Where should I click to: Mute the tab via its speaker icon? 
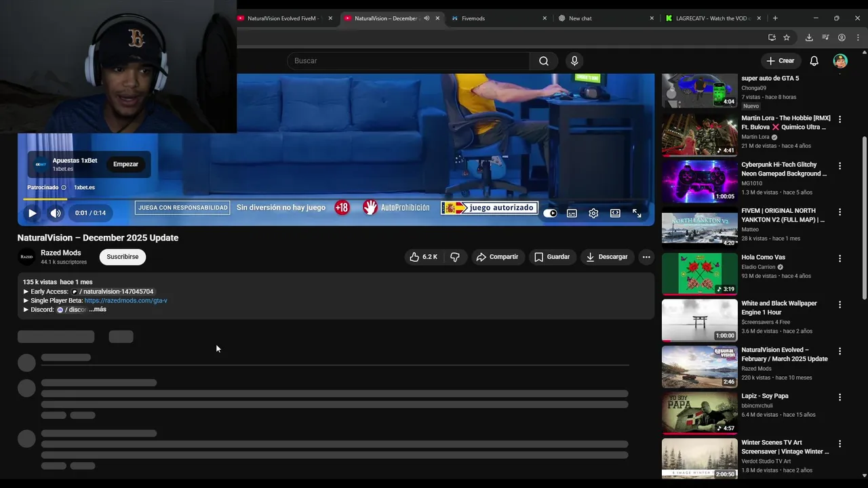[427, 18]
